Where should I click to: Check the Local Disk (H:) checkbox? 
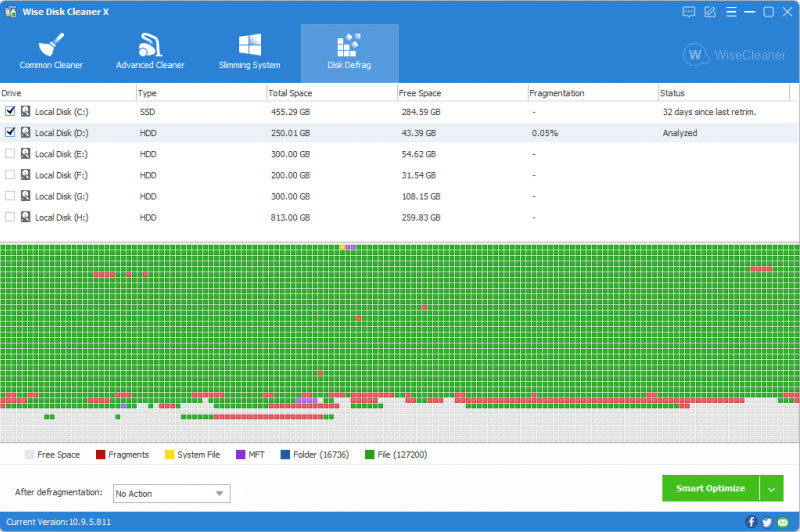click(x=10, y=217)
